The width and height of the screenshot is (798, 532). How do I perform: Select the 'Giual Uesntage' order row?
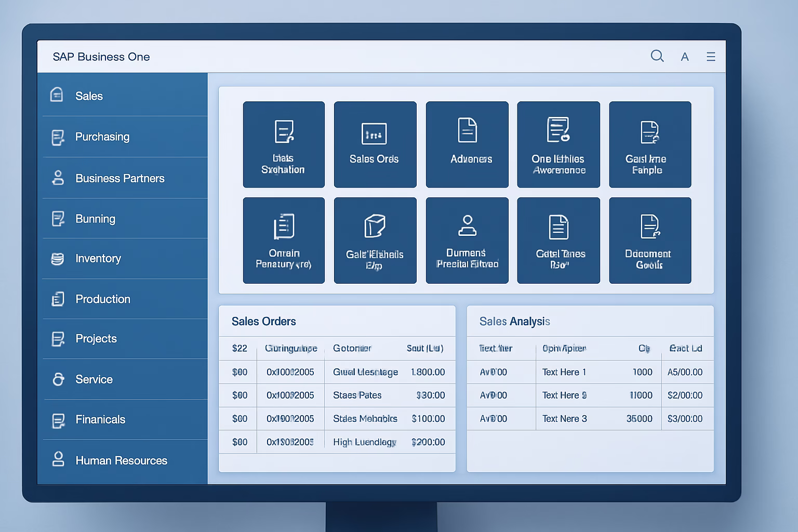337,372
